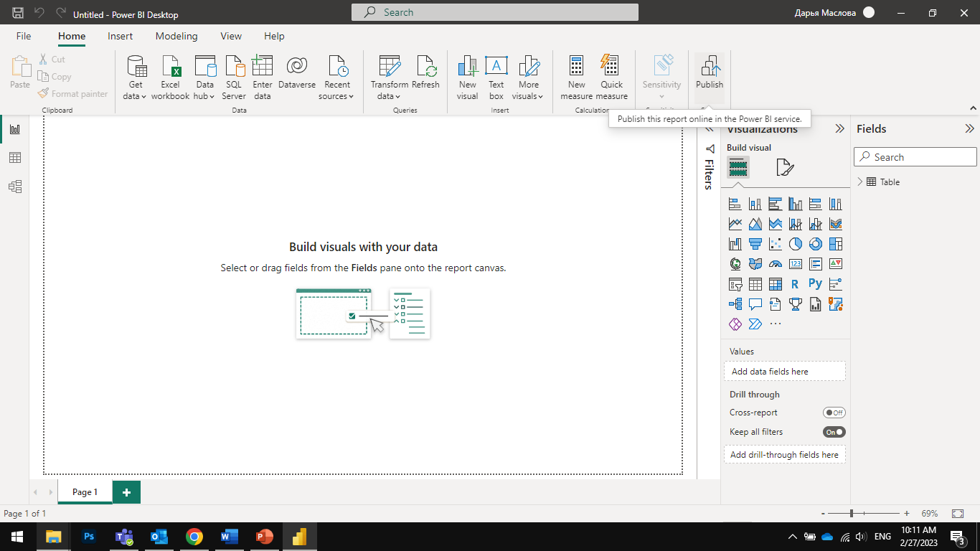This screenshot has height=551, width=980.
Task: Switch to the Modeling ribbon tab
Action: click(176, 36)
